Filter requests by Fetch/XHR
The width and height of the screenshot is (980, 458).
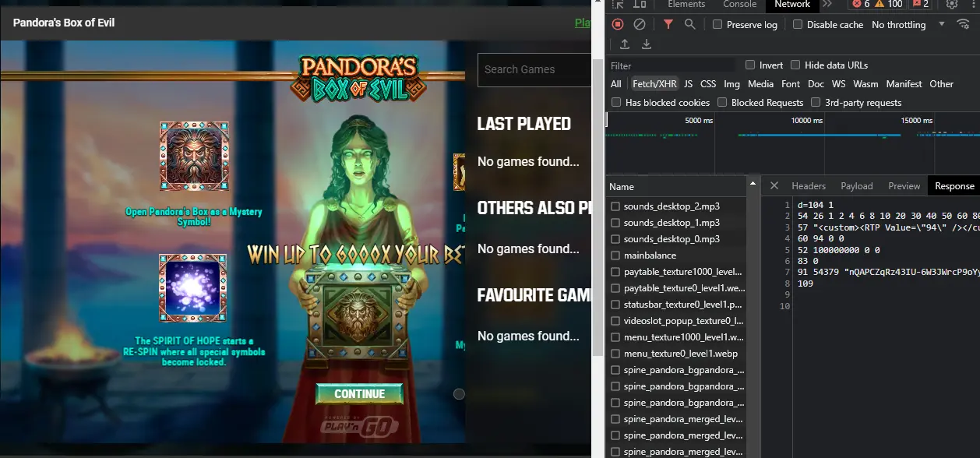(x=654, y=83)
